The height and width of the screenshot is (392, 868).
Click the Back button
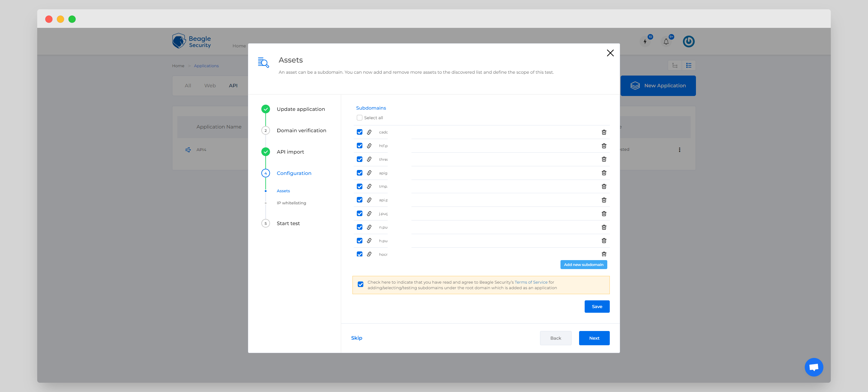pyautogui.click(x=555, y=338)
